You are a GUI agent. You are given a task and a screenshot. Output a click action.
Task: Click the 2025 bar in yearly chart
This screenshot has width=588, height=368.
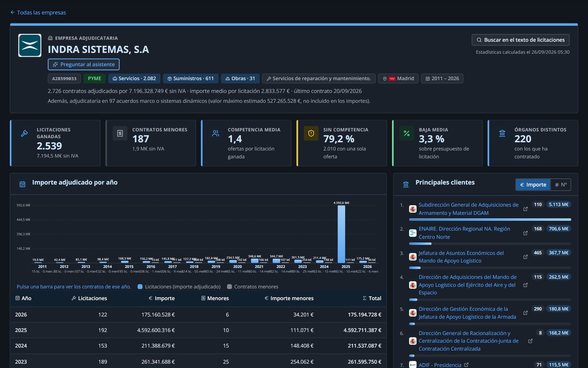341,234
